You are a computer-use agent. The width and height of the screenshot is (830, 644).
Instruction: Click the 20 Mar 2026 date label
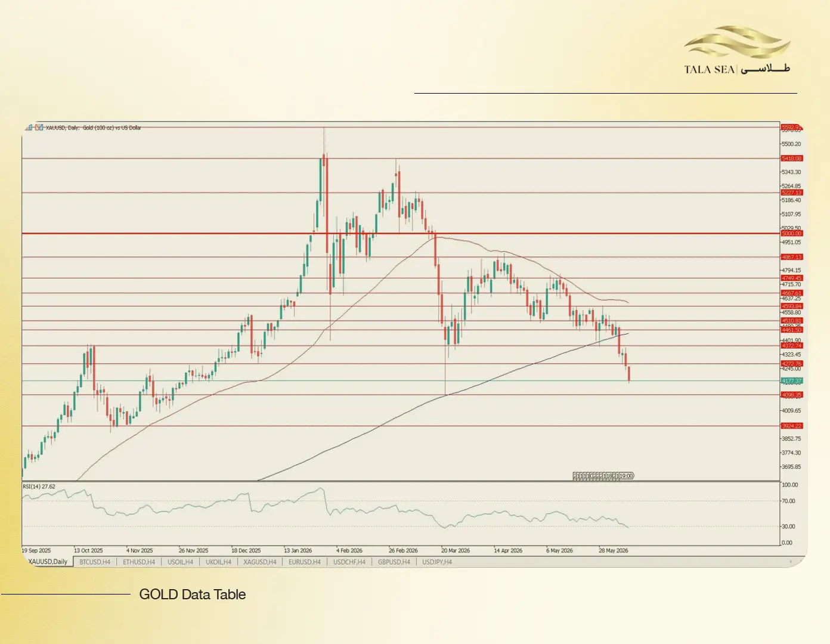(x=456, y=550)
